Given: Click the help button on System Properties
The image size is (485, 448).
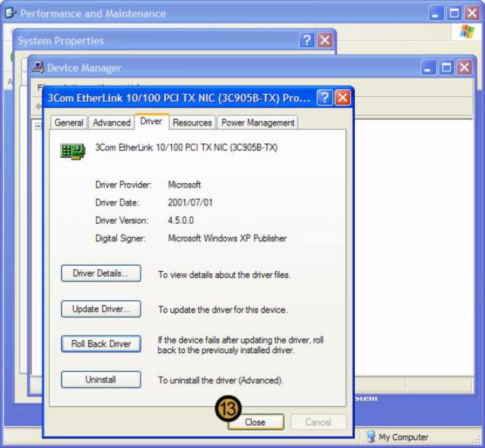Looking at the screenshot, I should click(x=307, y=40).
